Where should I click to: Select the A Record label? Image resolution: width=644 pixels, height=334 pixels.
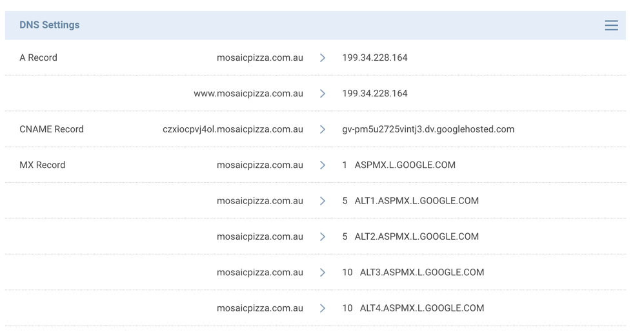pyautogui.click(x=38, y=58)
